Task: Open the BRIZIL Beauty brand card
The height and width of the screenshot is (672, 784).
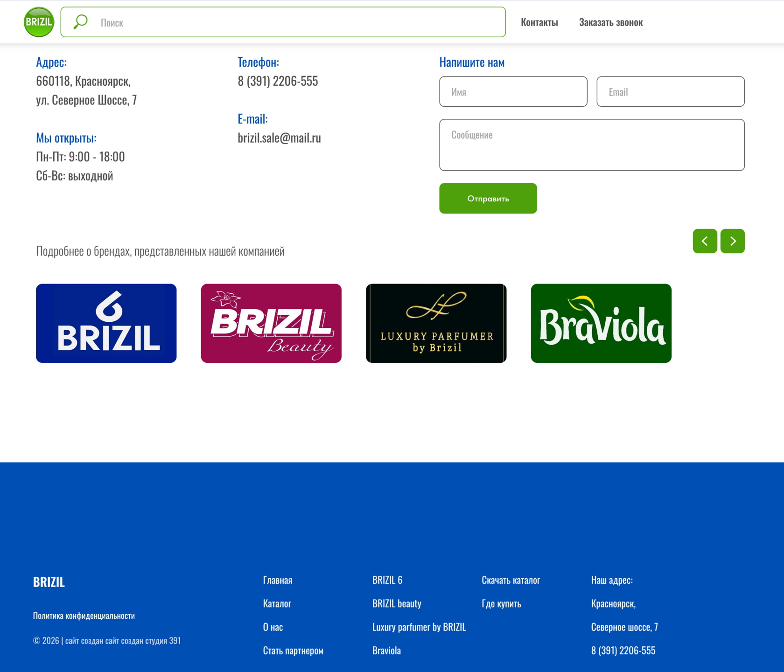Action: (x=271, y=323)
